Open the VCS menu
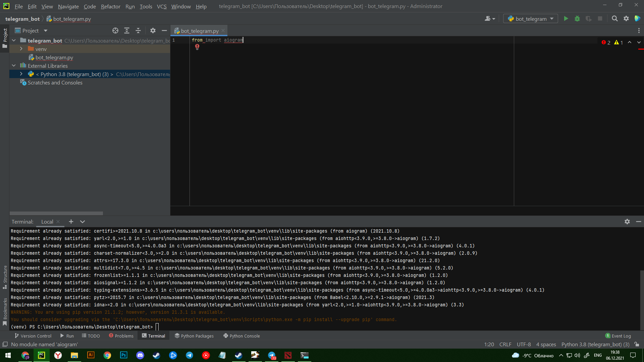Viewport: 644px width, 362px height. point(162,6)
